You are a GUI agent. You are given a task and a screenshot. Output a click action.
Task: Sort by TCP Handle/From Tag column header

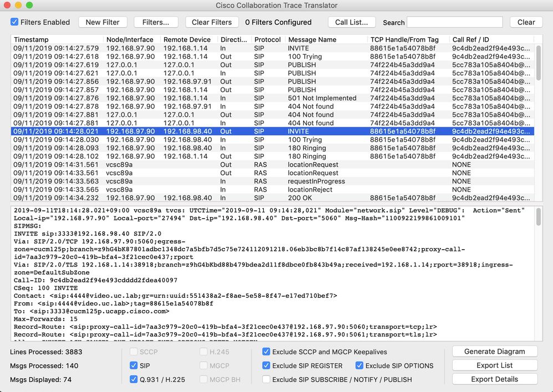click(408, 39)
